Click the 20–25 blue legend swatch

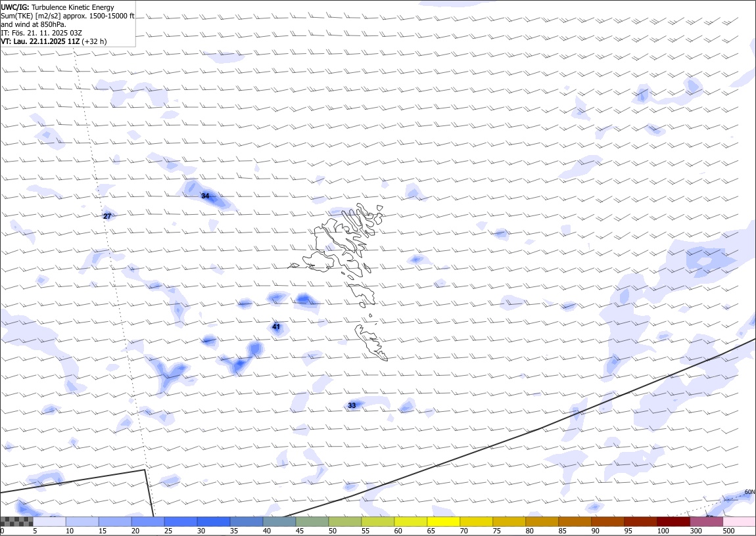click(x=147, y=522)
